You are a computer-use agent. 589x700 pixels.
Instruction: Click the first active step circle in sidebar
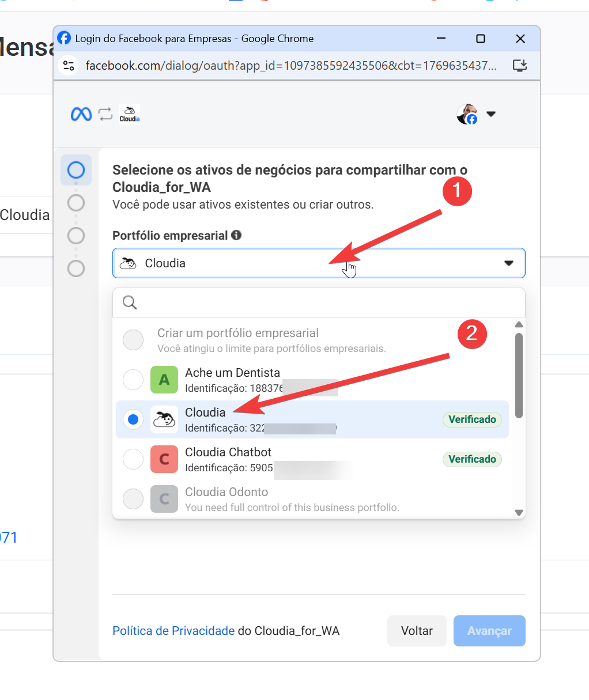pyautogui.click(x=76, y=170)
